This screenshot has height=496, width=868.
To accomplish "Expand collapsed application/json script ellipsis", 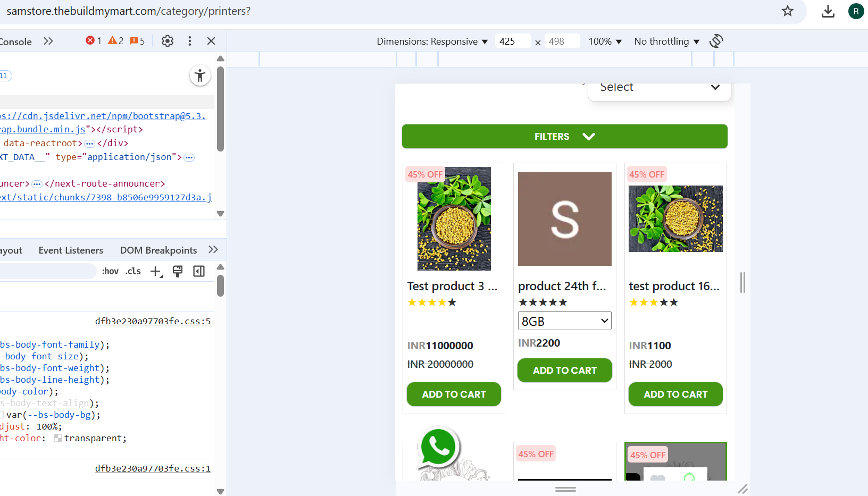I will pyautogui.click(x=189, y=157).
